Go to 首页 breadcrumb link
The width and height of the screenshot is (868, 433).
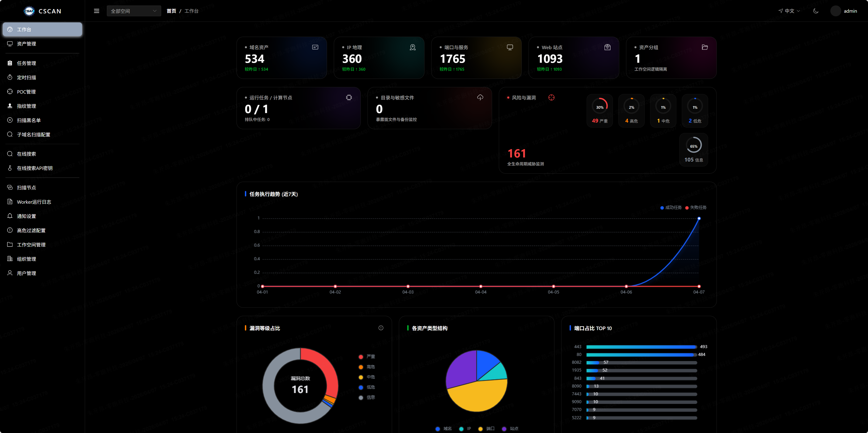pyautogui.click(x=171, y=11)
